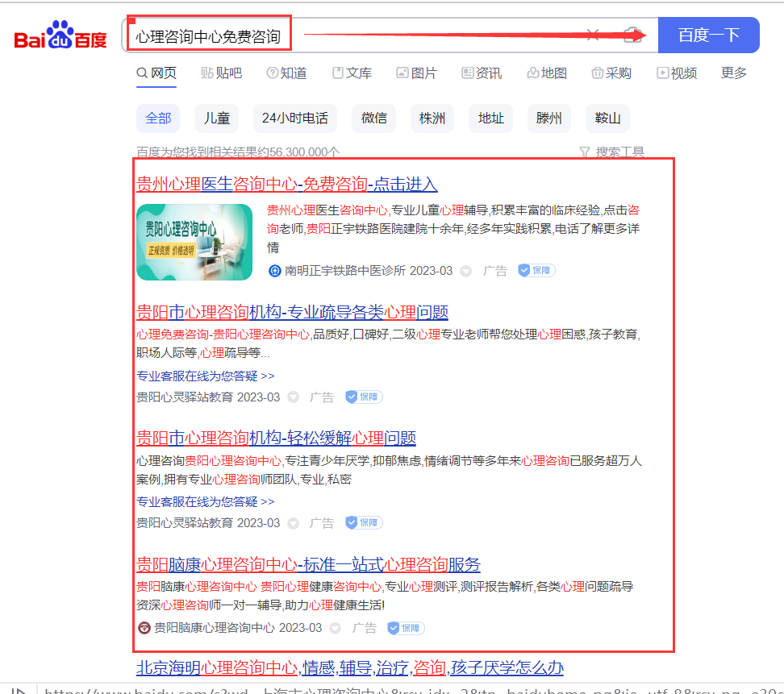
Task: Expand dropdown arrow on 贵阳脑康 result
Action: [335, 628]
